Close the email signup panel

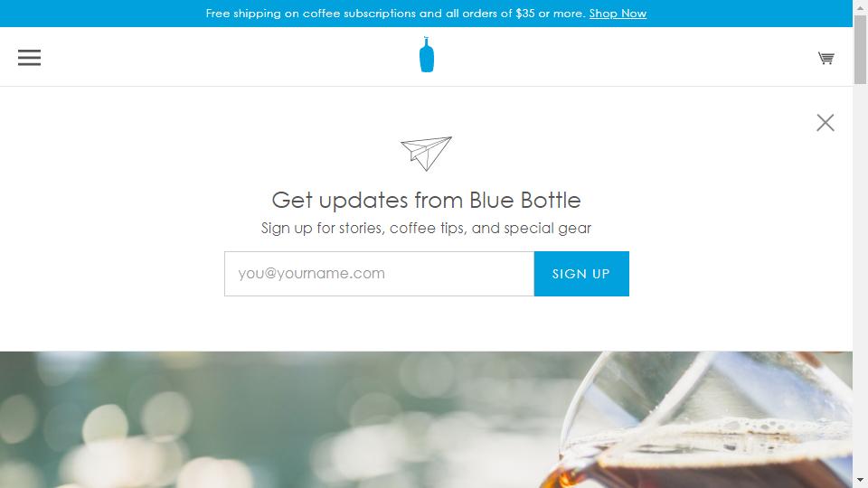(x=825, y=122)
